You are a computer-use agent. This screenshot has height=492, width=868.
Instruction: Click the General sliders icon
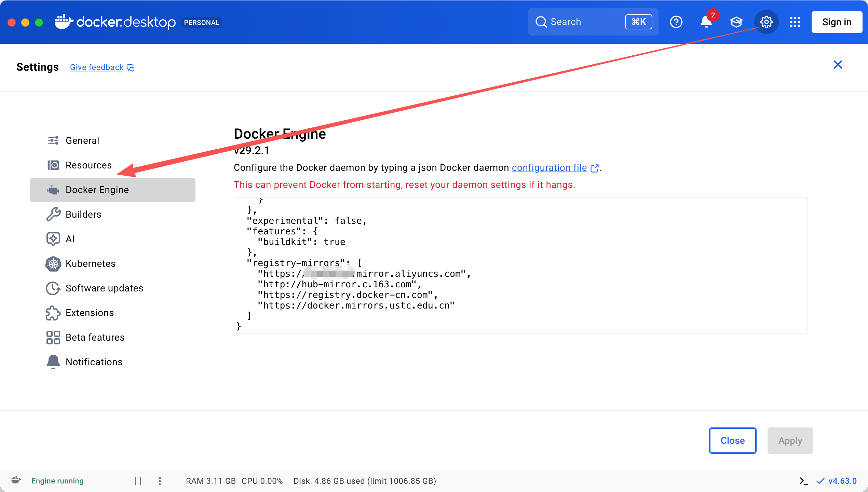tap(53, 140)
